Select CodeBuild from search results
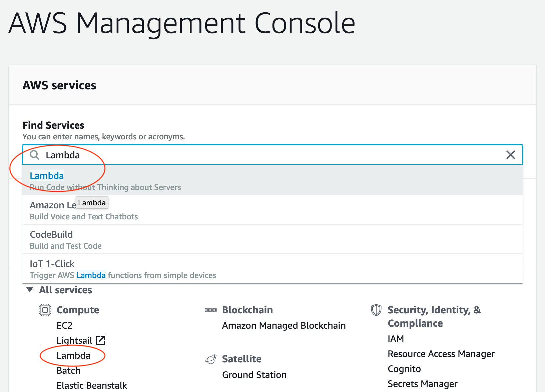The image size is (545, 392). [x=272, y=239]
